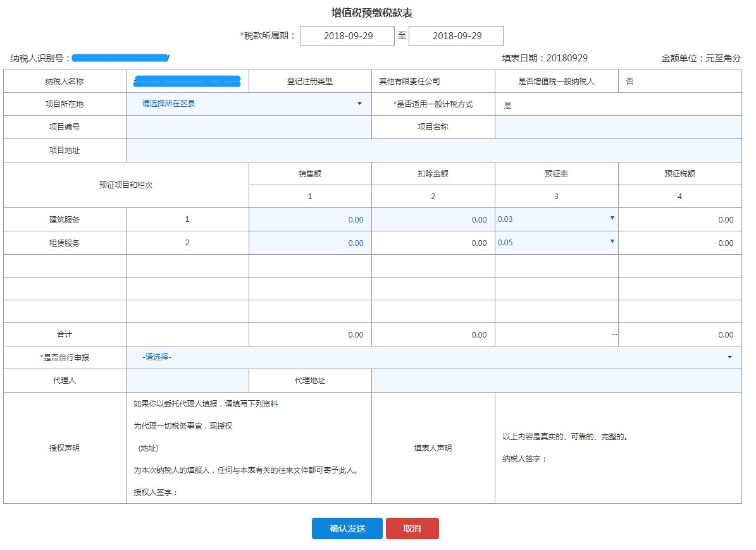756x550 pixels.
Task: Click the 确认发送 button
Action: 347,529
